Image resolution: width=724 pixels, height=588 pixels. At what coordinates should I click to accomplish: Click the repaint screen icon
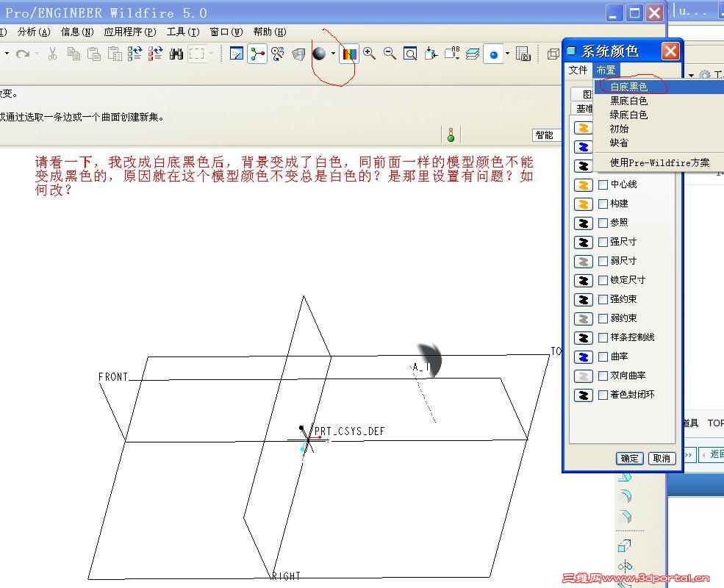tap(237, 54)
